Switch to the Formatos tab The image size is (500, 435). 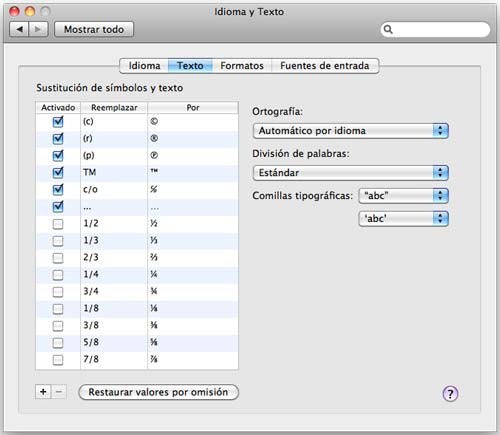coord(242,66)
